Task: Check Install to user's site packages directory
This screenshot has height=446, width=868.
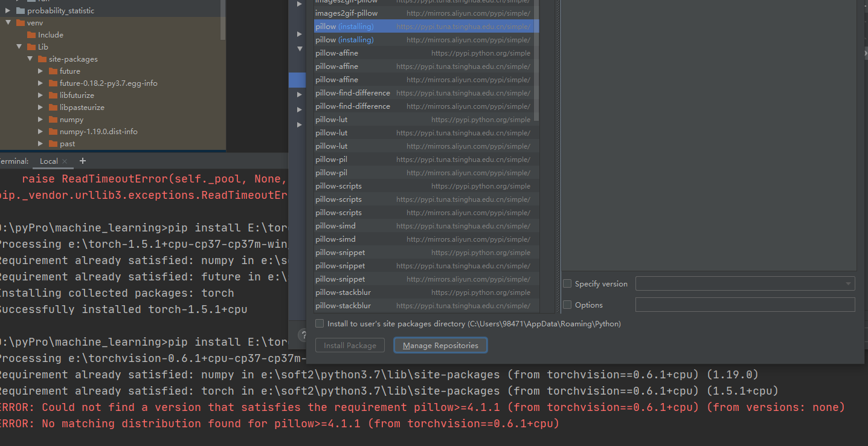Action: pos(320,324)
